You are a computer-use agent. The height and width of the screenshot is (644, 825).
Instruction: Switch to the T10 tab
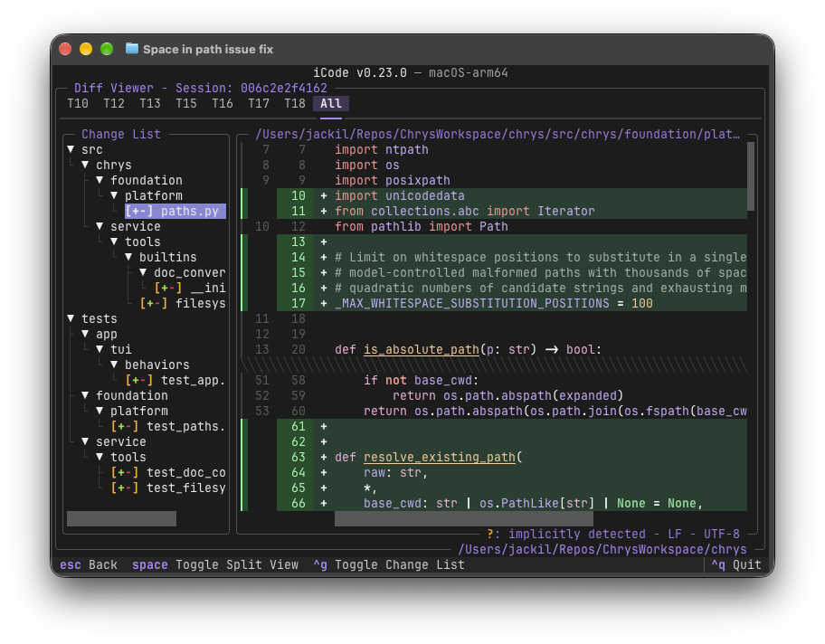tap(78, 103)
